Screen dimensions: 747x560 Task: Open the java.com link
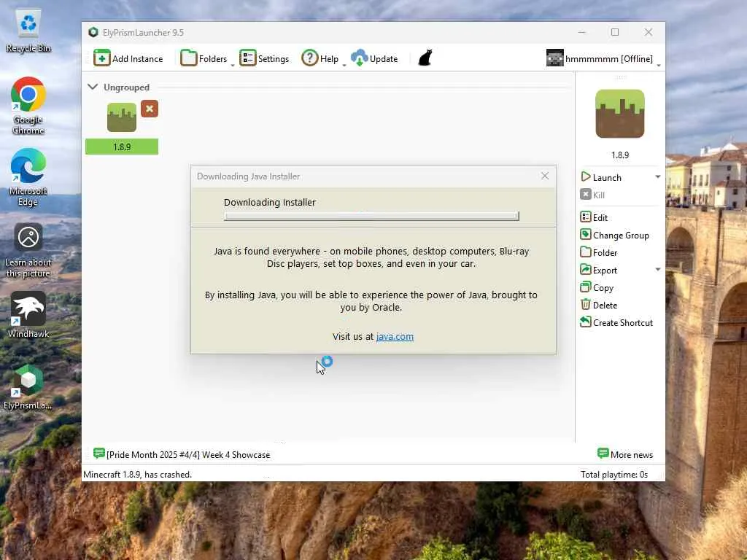click(x=395, y=336)
